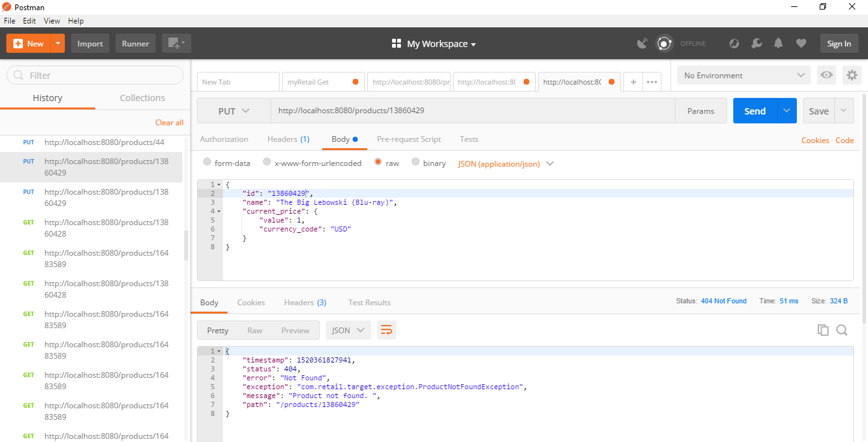Collapse line 1 fold arrow in response

coord(219,351)
